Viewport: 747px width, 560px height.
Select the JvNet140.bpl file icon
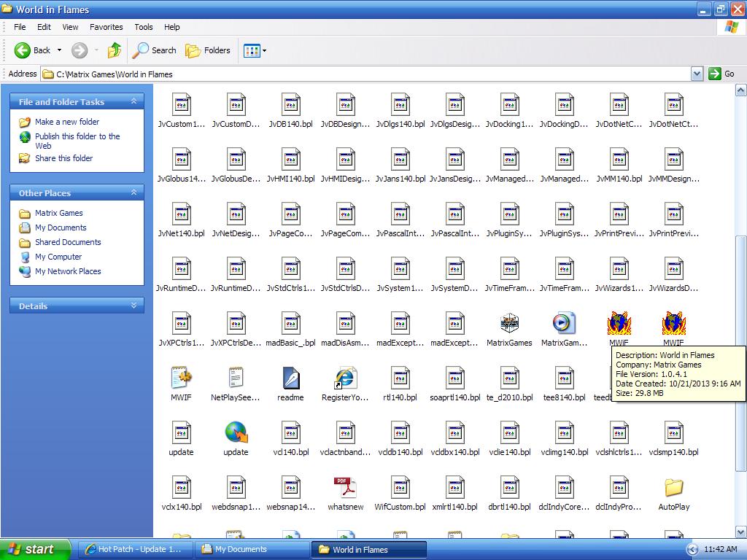click(181, 214)
